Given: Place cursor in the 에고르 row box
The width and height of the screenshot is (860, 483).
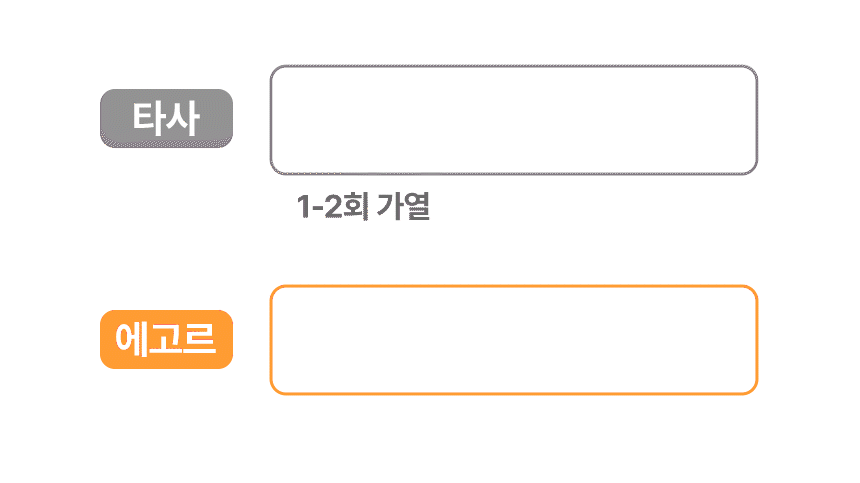Looking at the screenshot, I should tap(513, 340).
